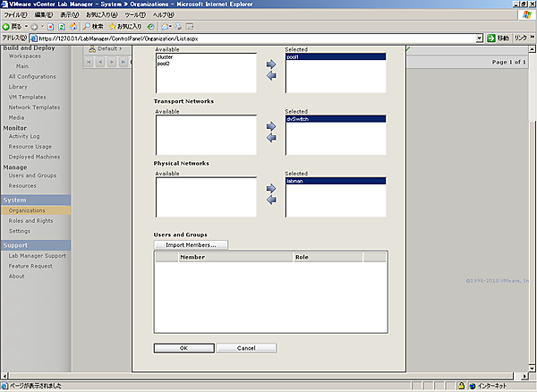Open All Configurations in sidebar
The width and height of the screenshot is (537, 392).
(32, 77)
